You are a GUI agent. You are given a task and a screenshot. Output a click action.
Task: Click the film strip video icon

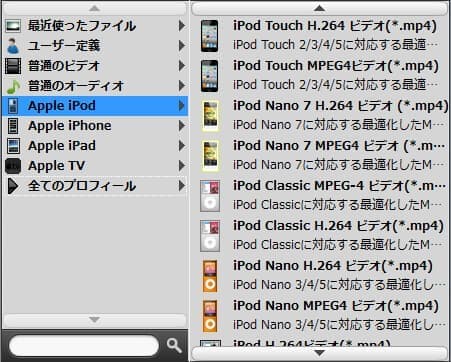[13, 66]
